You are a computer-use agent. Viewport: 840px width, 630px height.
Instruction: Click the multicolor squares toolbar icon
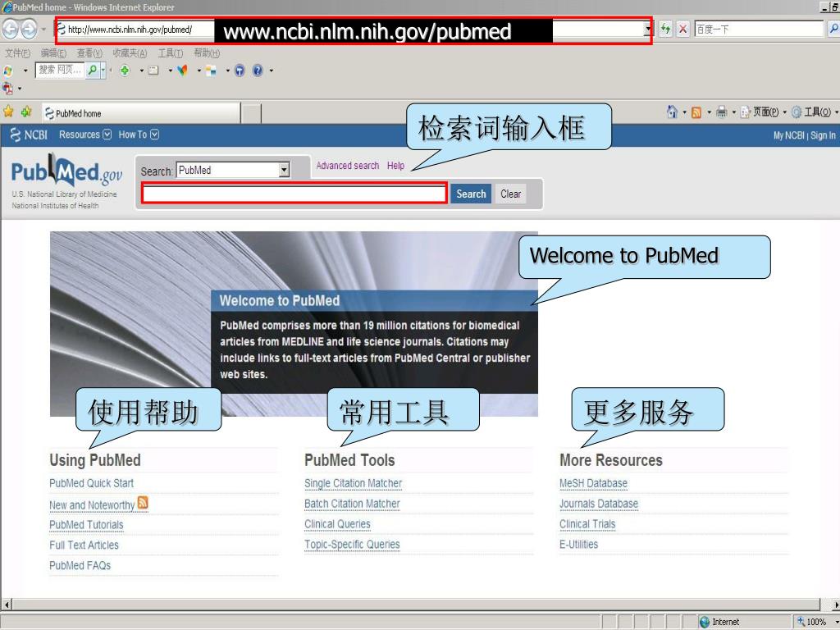pyautogui.click(x=211, y=71)
